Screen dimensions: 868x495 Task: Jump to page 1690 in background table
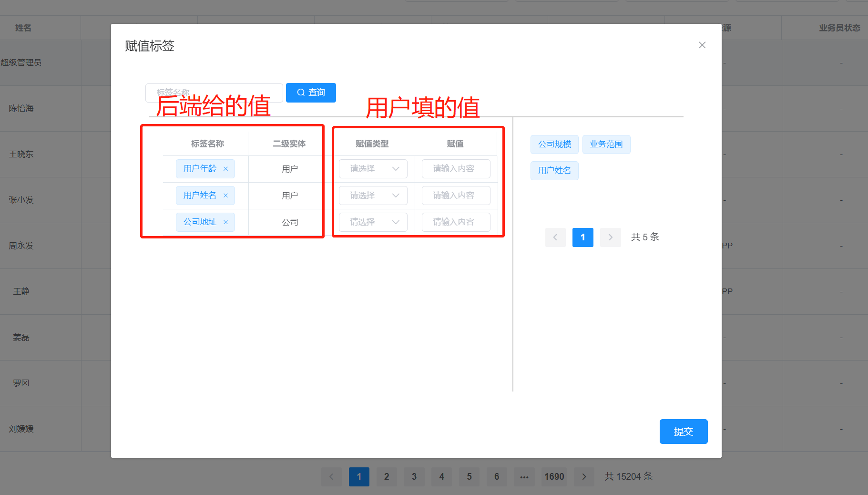(x=554, y=477)
